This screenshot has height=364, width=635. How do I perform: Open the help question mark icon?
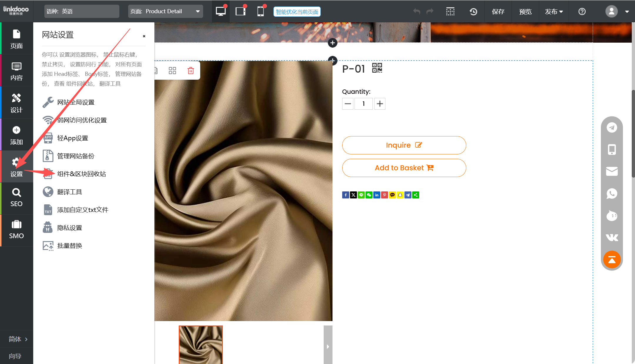click(x=582, y=11)
